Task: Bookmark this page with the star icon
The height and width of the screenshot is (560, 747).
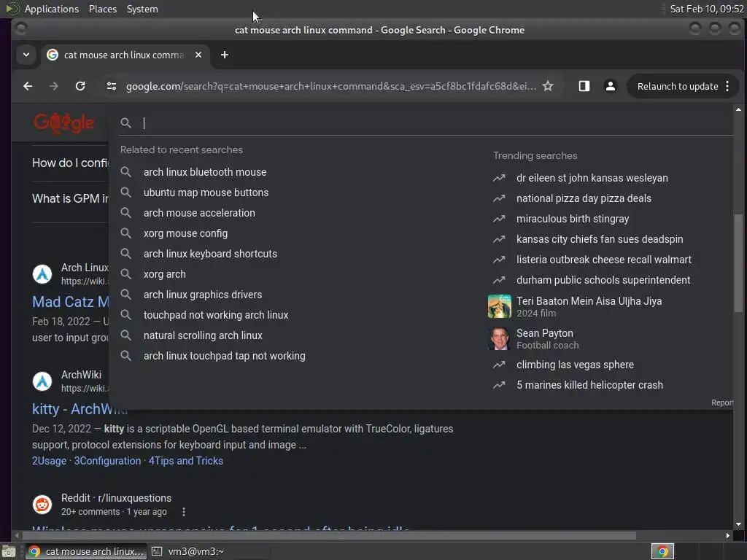Action: click(x=548, y=86)
